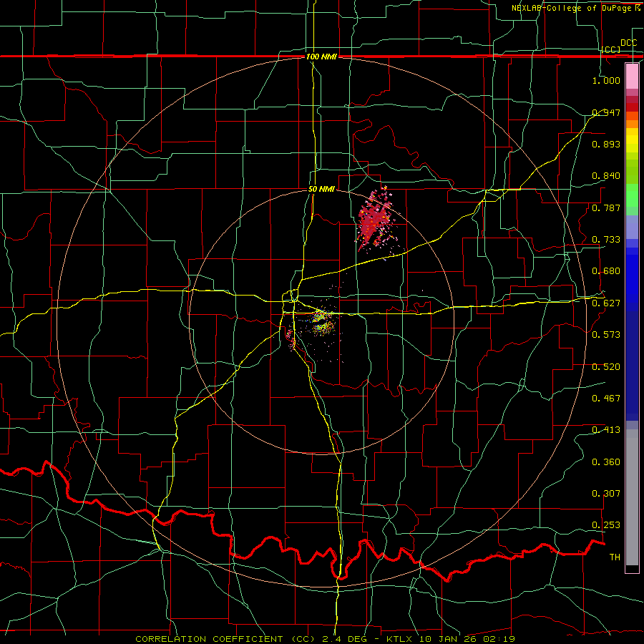Click the 0.680 scale value
The height and width of the screenshot is (644, 644).
point(606,271)
